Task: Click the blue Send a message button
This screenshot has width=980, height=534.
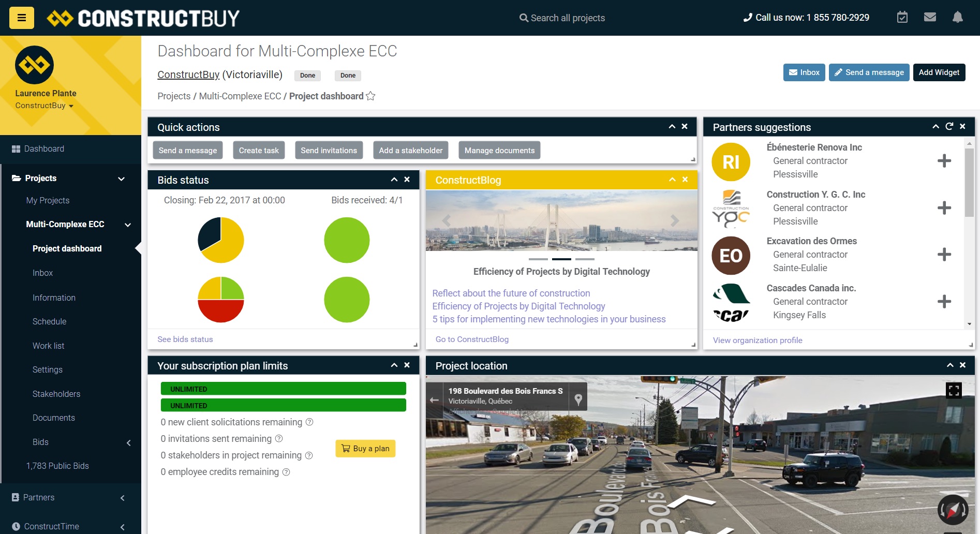Action: tap(869, 72)
